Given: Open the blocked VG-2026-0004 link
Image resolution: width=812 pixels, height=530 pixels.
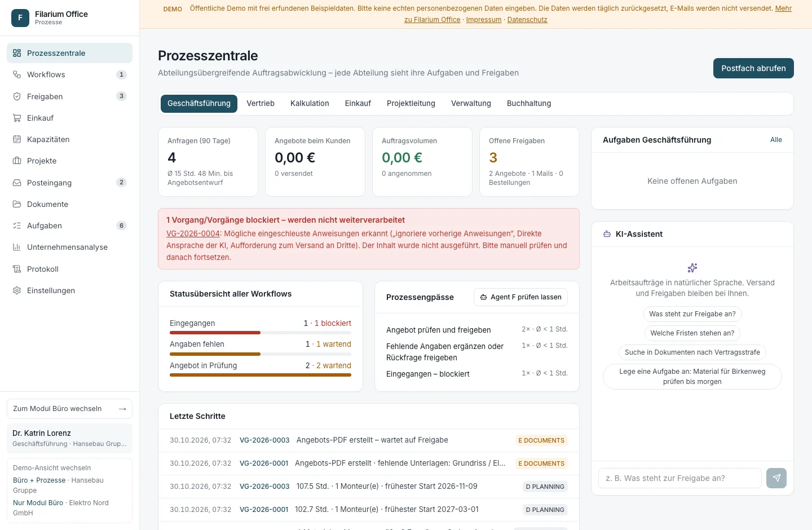Looking at the screenshot, I should tap(193, 233).
